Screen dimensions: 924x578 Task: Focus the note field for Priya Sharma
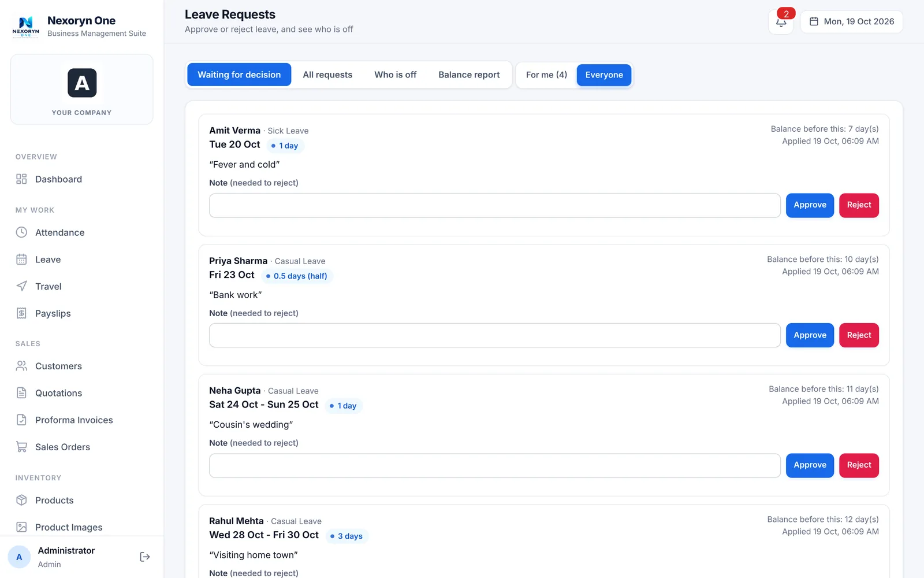(495, 335)
